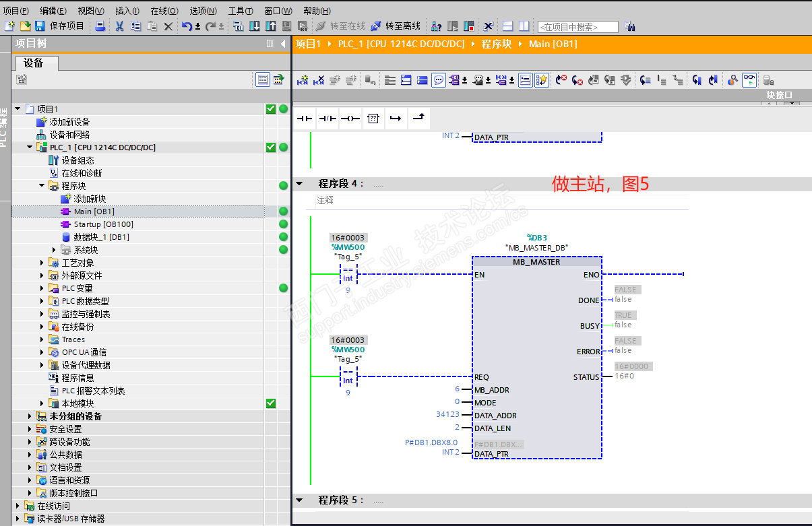Insert a normally closed contact
This screenshot has height=526, width=812.
[x=327, y=119]
